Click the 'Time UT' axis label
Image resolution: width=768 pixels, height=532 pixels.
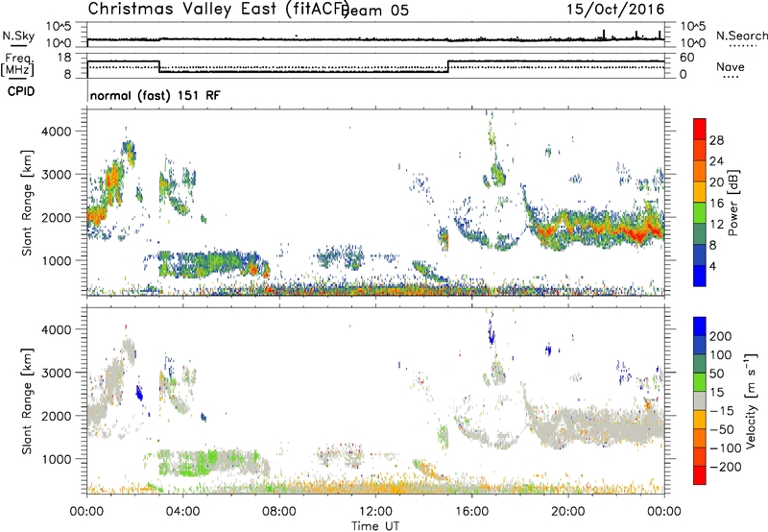(375, 526)
